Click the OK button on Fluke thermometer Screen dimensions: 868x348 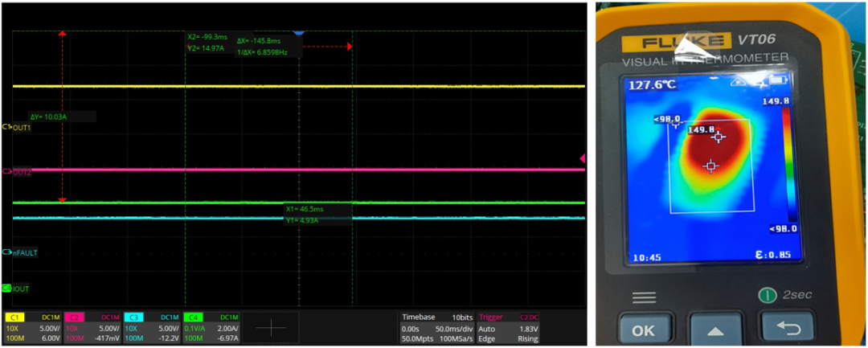[x=643, y=331]
